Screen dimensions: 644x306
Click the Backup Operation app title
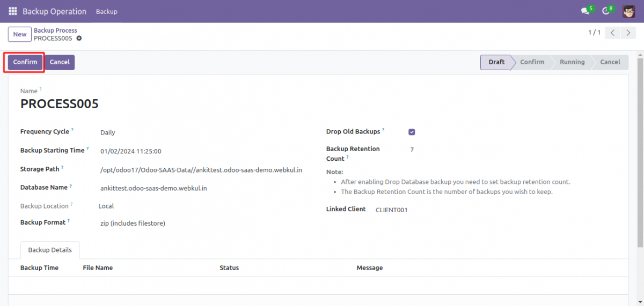coord(54,11)
